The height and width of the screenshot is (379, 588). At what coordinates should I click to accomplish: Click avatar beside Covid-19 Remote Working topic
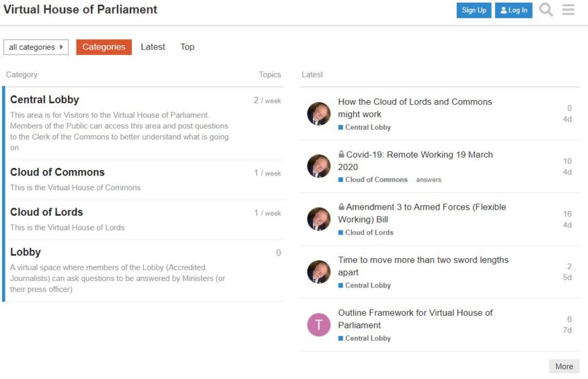point(319,166)
